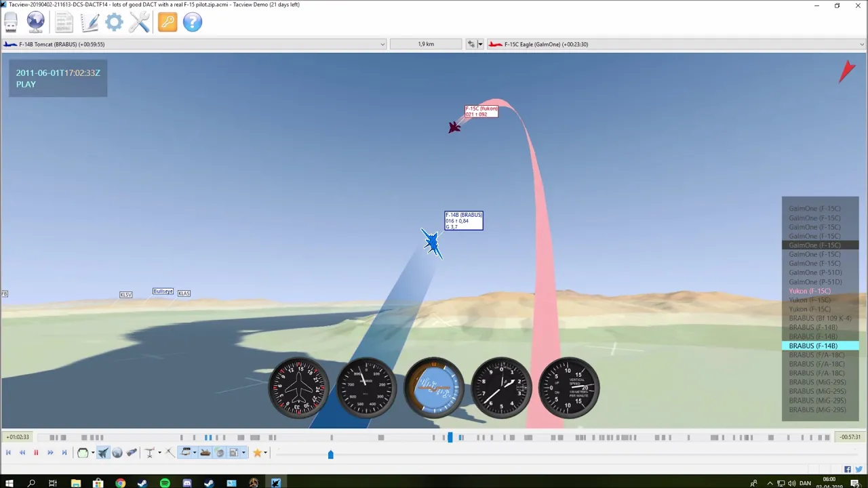Screen dimensions: 868x488
Task: Click the 1,9 km distance field
Action: (426, 44)
